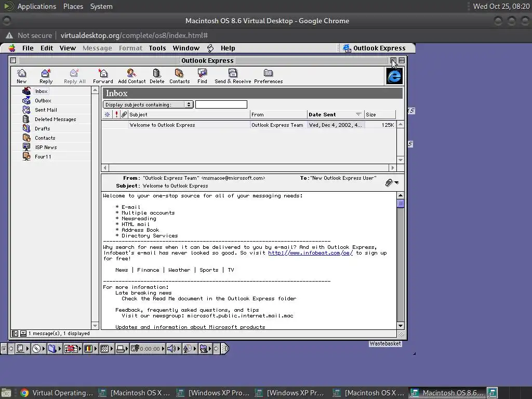Click the priority exclamation column header
The image size is (532, 399).
point(116,115)
